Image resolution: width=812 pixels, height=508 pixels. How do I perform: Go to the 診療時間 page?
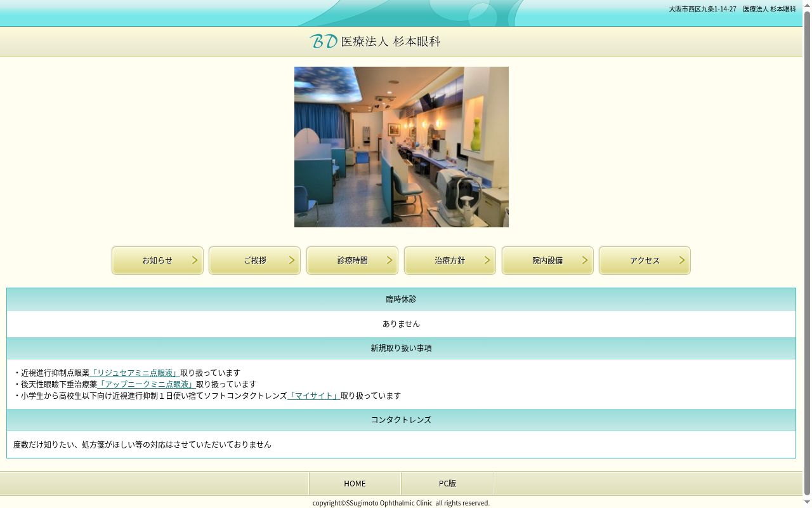[x=352, y=260]
